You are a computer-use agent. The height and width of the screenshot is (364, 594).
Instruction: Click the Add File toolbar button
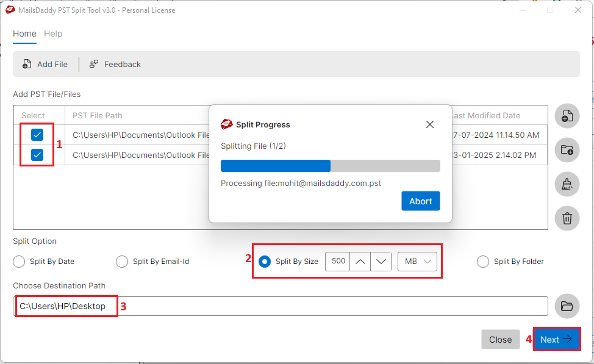[45, 65]
